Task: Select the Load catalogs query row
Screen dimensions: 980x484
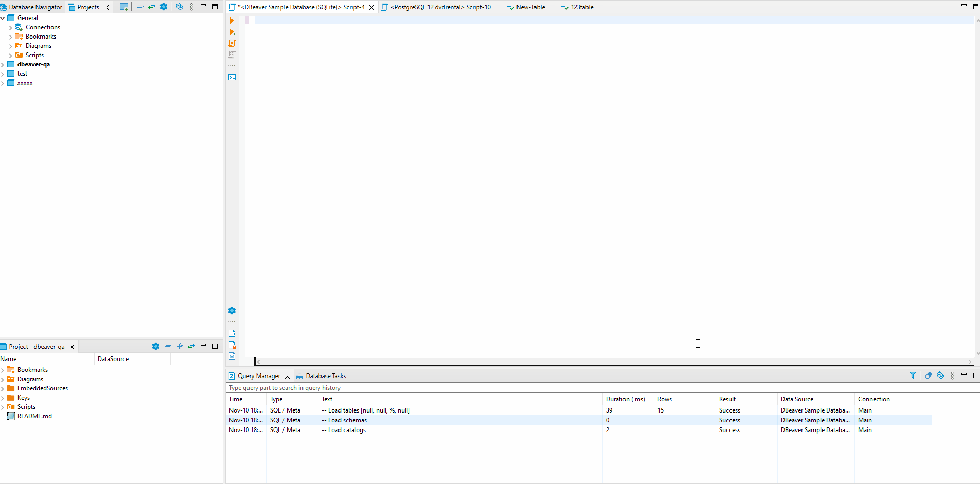Action: click(x=579, y=430)
